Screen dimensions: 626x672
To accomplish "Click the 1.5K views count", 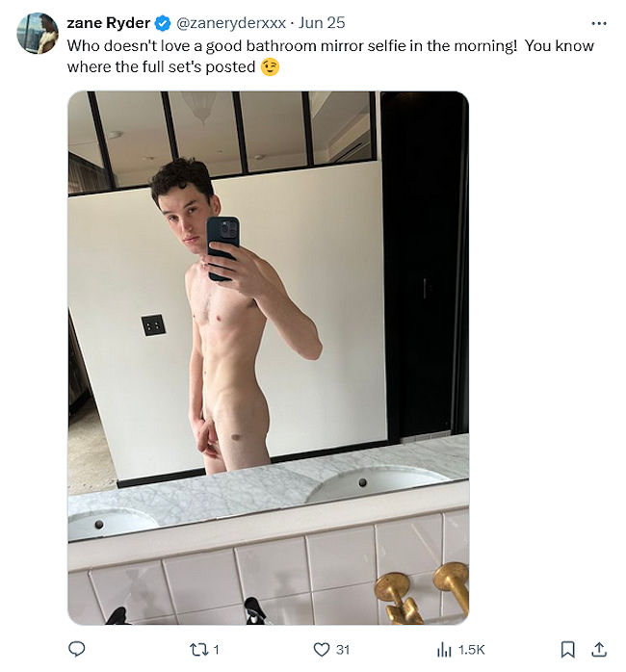I will 472,650.
